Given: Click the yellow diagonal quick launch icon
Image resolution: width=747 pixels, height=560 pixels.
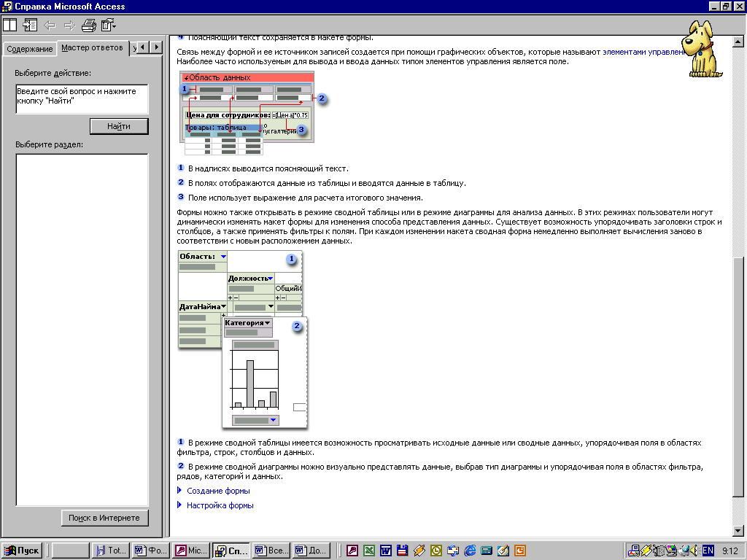Looking at the screenshot, I should [419, 551].
